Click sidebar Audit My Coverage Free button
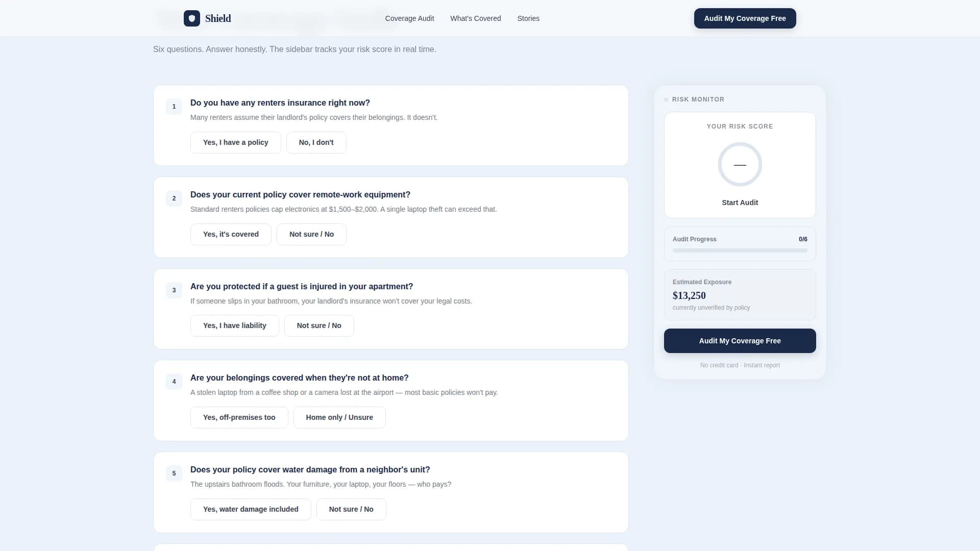Viewport: 980px width, 551px height. [740, 341]
